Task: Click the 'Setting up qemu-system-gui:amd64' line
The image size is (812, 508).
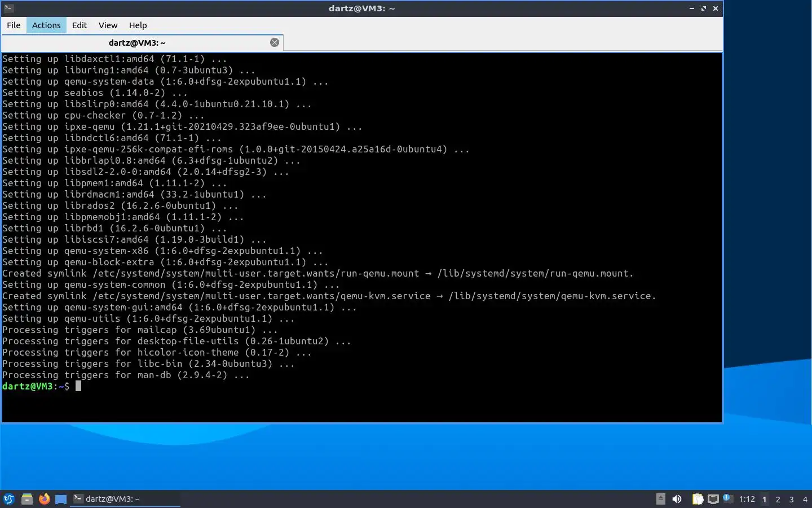Action: (180, 307)
